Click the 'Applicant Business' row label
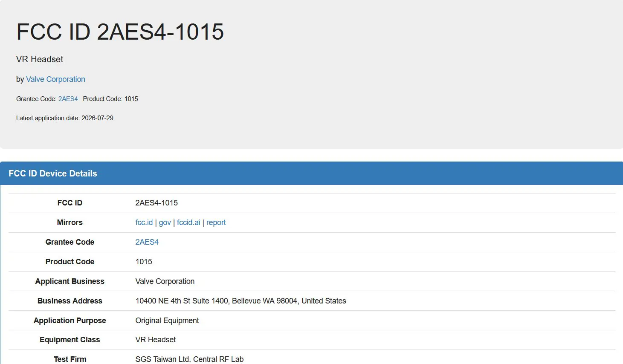Viewport: 623px width, 364px height. tap(70, 281)
